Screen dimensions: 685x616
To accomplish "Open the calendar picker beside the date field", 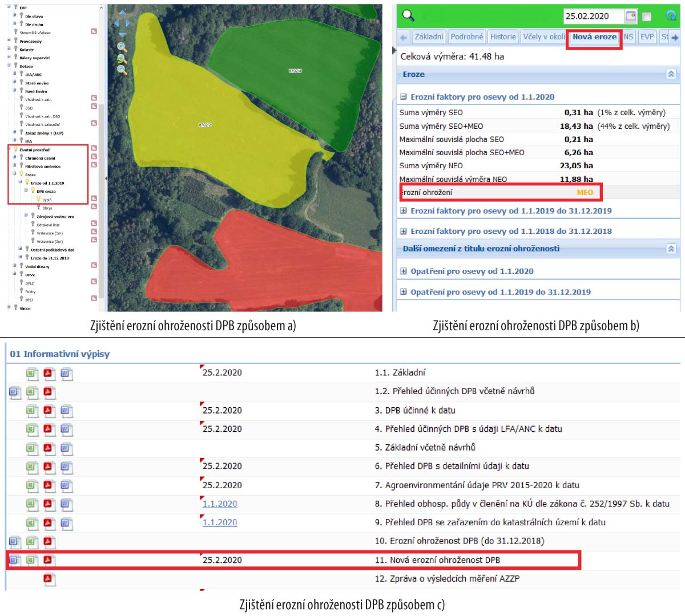I will 631,16.
